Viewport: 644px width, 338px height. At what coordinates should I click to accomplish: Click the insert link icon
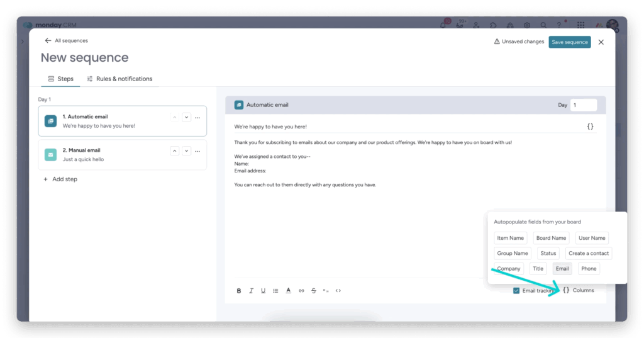(x=301, y=291)
